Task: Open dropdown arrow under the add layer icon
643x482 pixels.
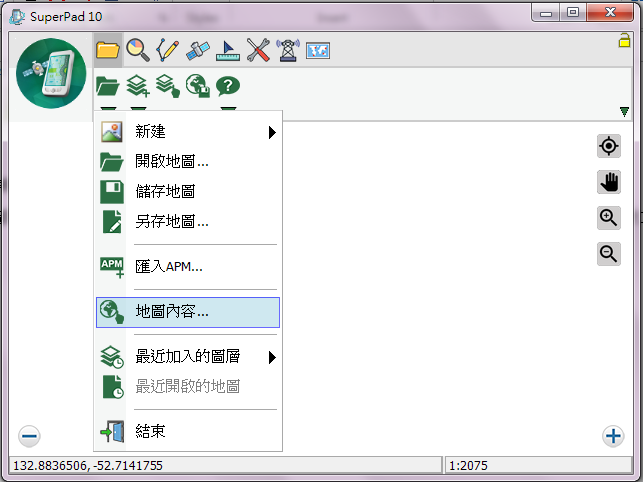Action: click(x=138, y=109)
